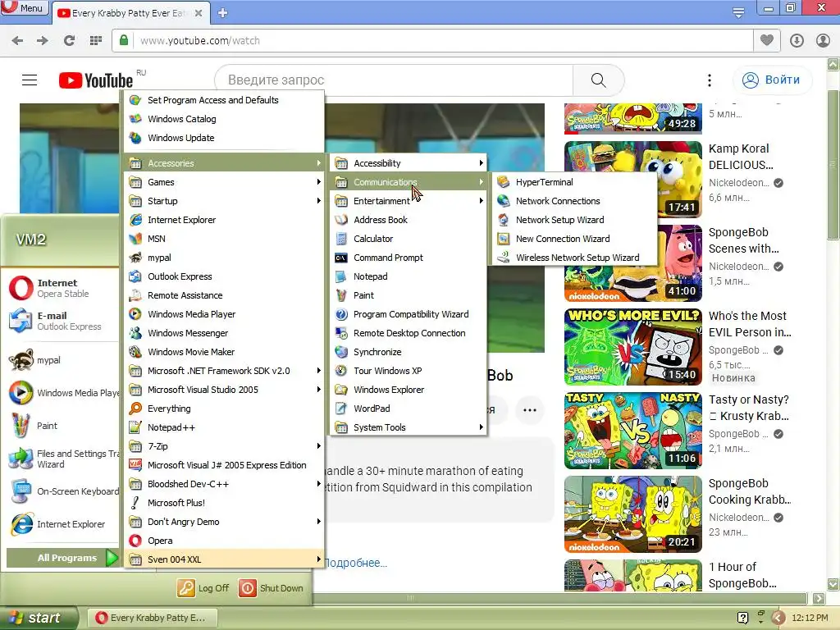Launch Everything search program
Image resolution: width=840 pixels, height=630 pixels.
(x=224, y=409)
